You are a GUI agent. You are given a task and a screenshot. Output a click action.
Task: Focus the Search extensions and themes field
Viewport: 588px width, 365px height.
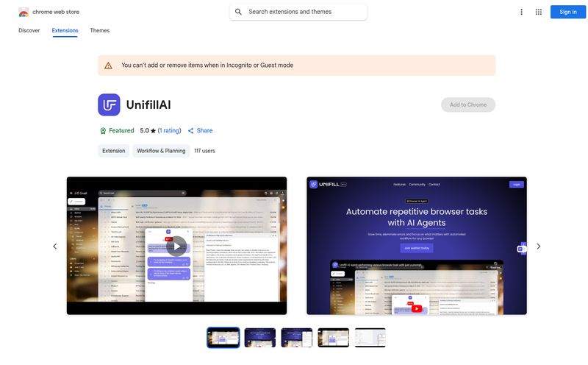click(298, 12)
